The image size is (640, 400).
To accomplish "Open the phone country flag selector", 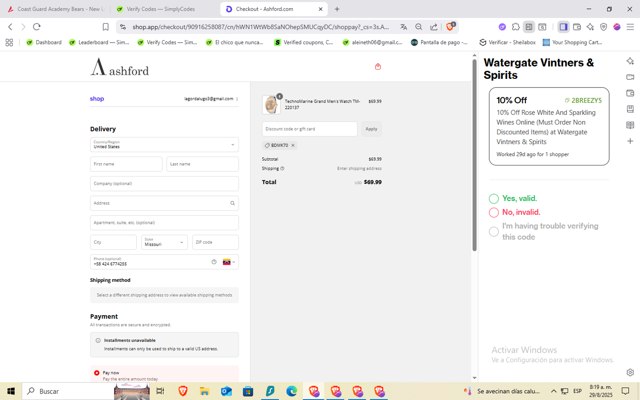I will [229, 262].
